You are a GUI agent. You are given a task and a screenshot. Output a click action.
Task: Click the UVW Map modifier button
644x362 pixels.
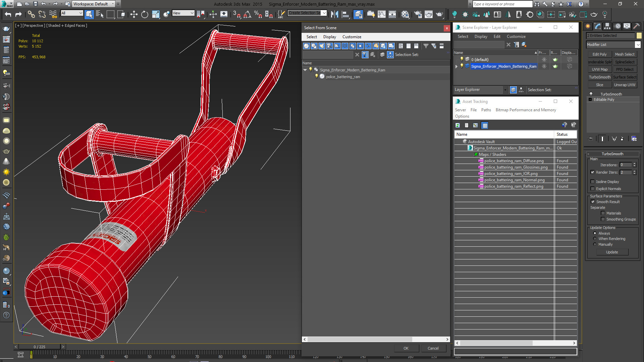click(599, 69)
